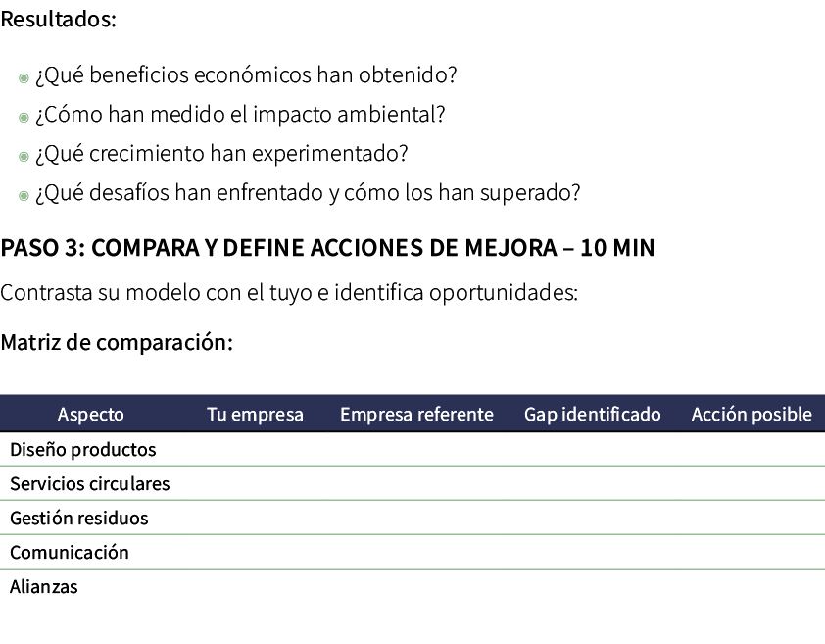This screenshot has height=644, width=825.
Task: Click the impacto ambiental question line
Action: tap(240, 115)
